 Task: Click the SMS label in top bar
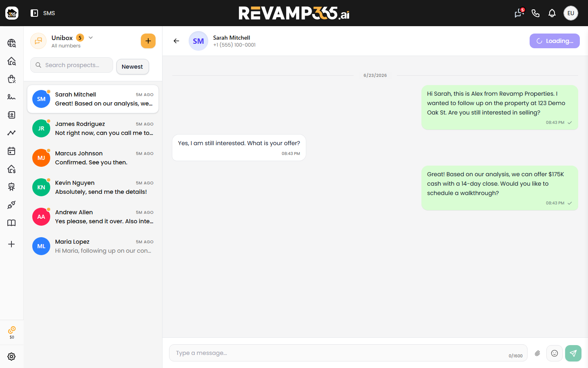click(x=49, y=13)
